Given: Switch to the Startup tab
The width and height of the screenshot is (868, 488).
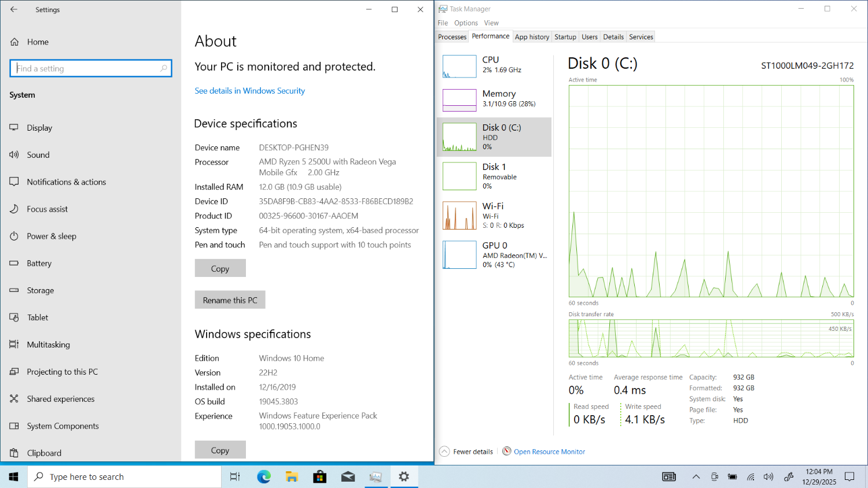Looking at the screenshot, I should click(x=565, y=37).
